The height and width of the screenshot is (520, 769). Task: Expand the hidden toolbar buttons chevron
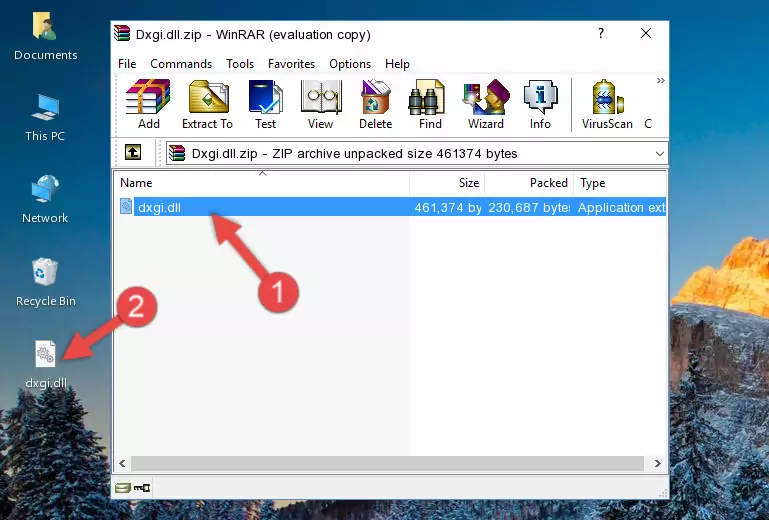(661, 80)
